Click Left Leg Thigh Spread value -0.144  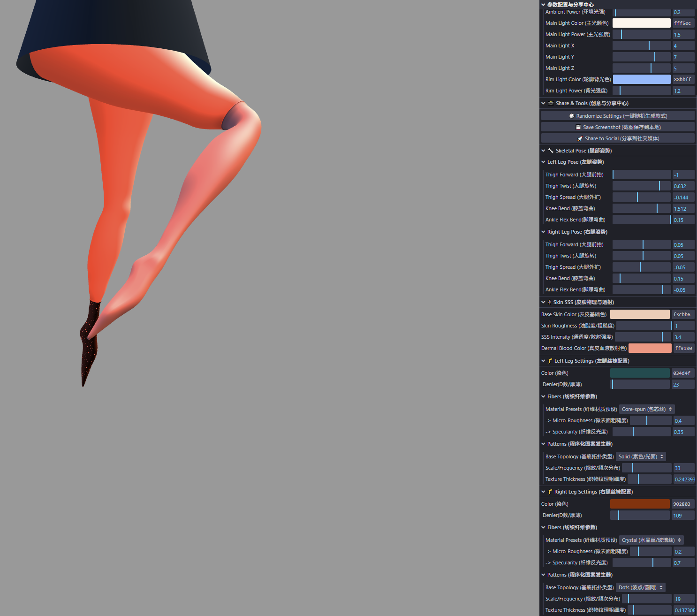[x=683, y=197]
